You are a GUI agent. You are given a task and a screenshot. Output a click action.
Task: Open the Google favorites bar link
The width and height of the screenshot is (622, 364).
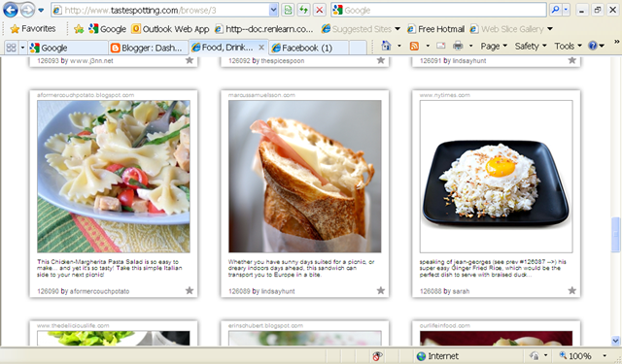[107, 29]
